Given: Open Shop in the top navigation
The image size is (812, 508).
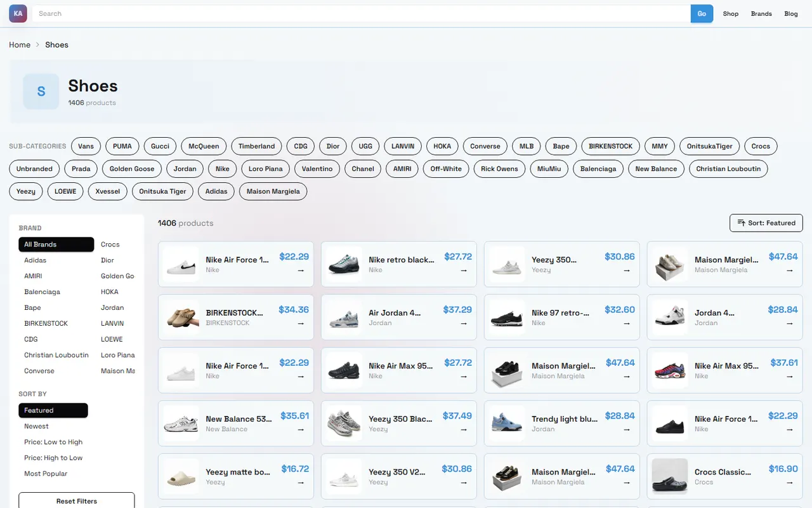Looking at the screenshot, I should pyautogui.click(x=731, y=13).
